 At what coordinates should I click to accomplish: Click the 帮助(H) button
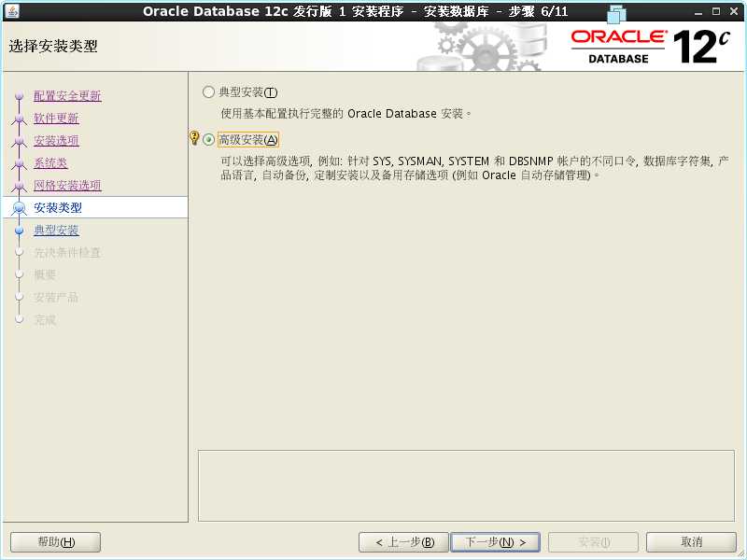[x=56, y=542]
